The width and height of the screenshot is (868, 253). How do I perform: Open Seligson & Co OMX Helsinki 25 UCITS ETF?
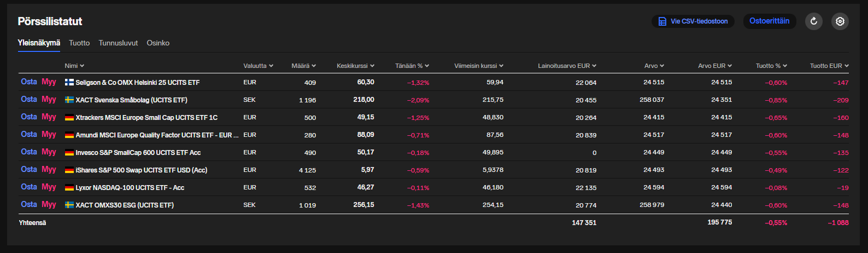[138, 83]
